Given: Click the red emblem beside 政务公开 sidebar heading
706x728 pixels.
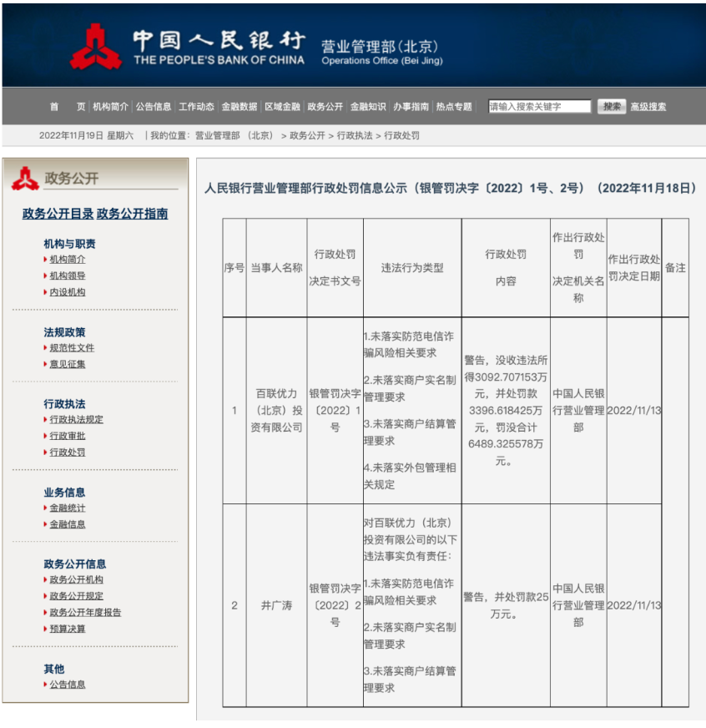Looking at the screenshot, I should [x=26, y=179].
